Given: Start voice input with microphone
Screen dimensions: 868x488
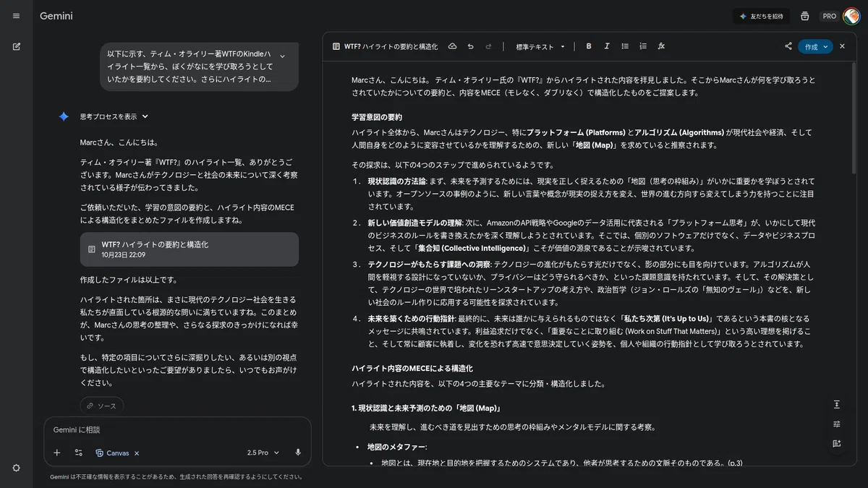Looking at the screenshot, I should click(297, 453).
